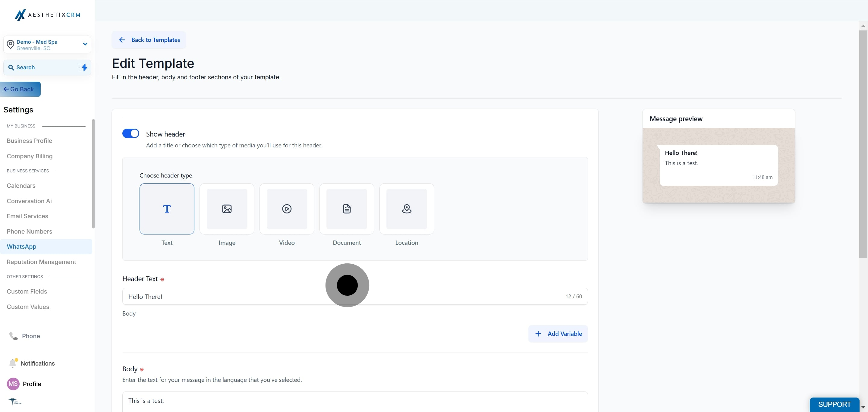
Task: Open WhatsApp settings menu item
Action: [x=22, y=247]
